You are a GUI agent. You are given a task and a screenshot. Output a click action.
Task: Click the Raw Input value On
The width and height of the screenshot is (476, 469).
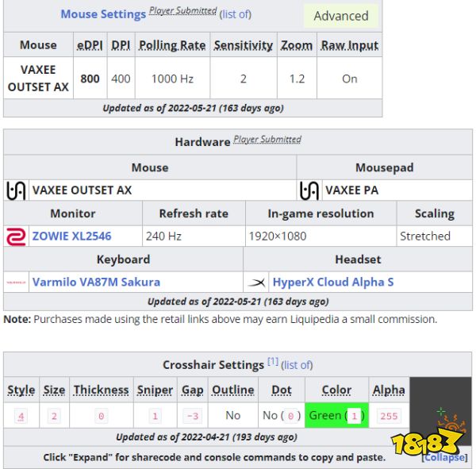350,79
